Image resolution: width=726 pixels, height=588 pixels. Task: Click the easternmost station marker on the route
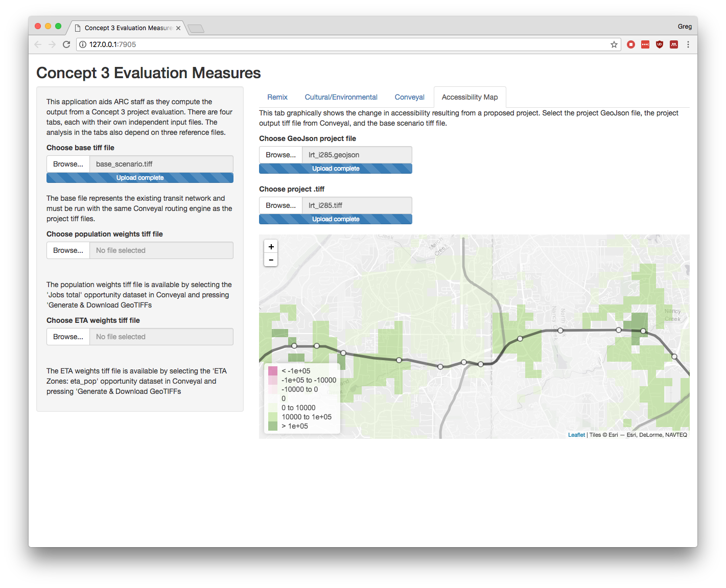674,357
